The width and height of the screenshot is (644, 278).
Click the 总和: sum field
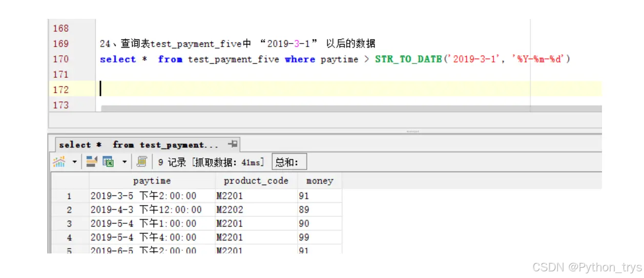click(289, 162)
